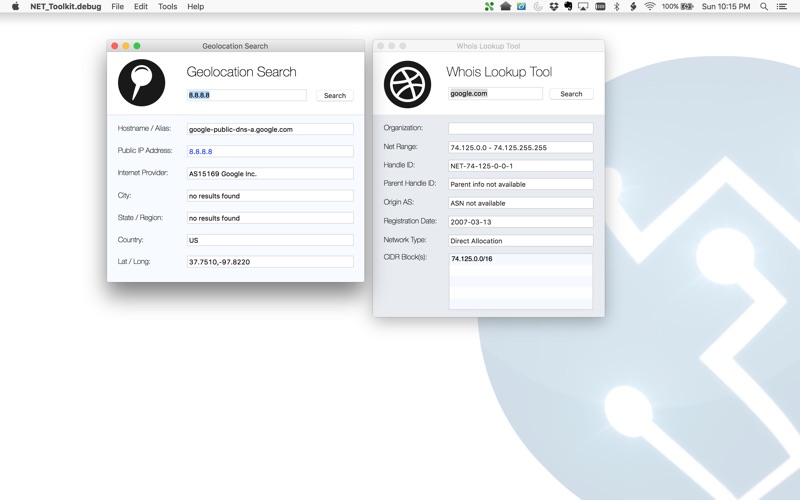Open Notification Center icon
The height and width of the screenshot is (500, 800).
click(782, 7)
